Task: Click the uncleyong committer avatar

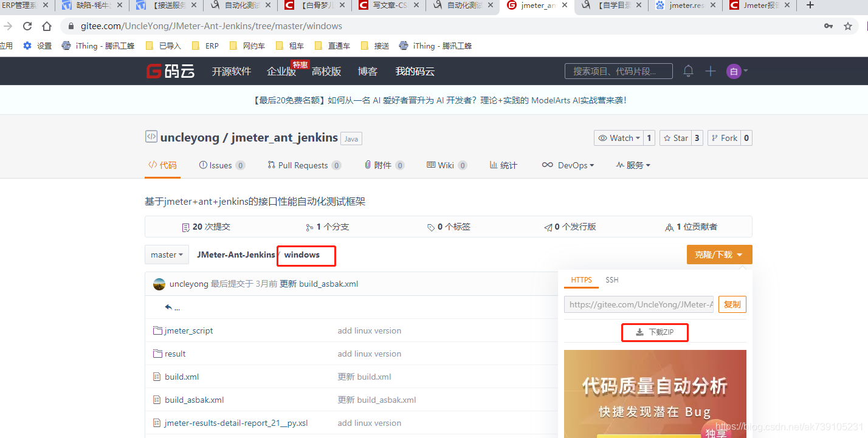Action: [x=159, y=284]
